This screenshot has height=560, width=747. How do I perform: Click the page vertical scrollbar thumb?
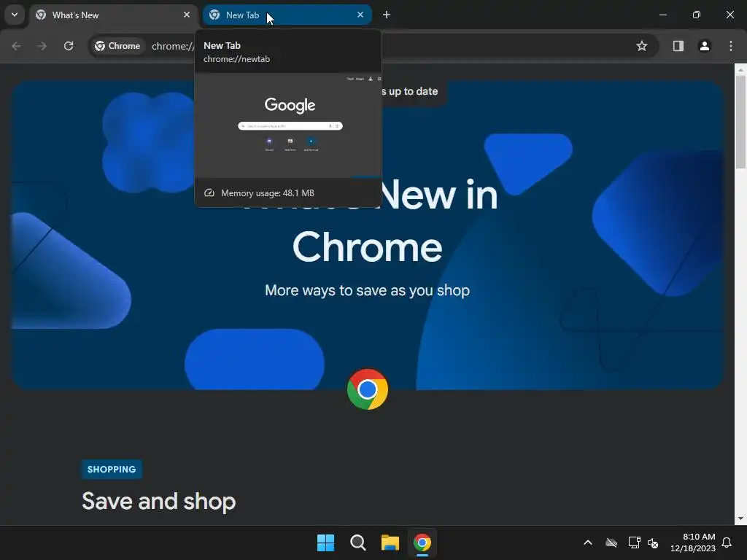point(740,122)
